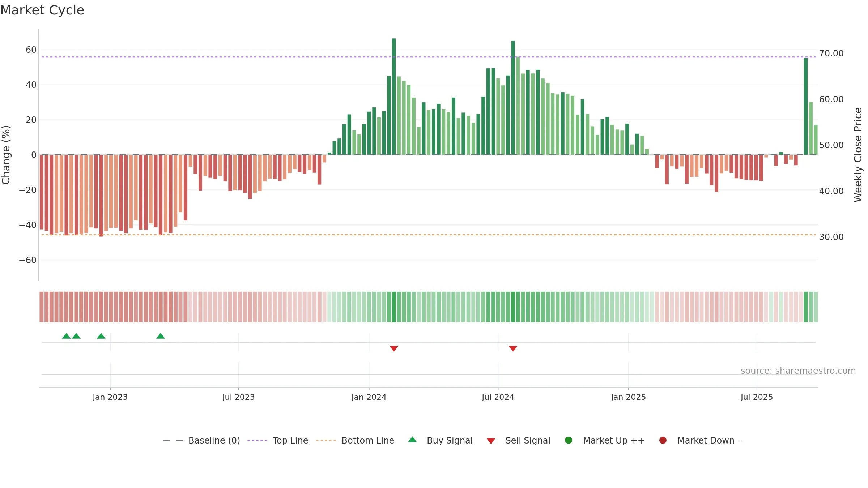Select the sell signal marker after Jan 2024

click(394, 348)
